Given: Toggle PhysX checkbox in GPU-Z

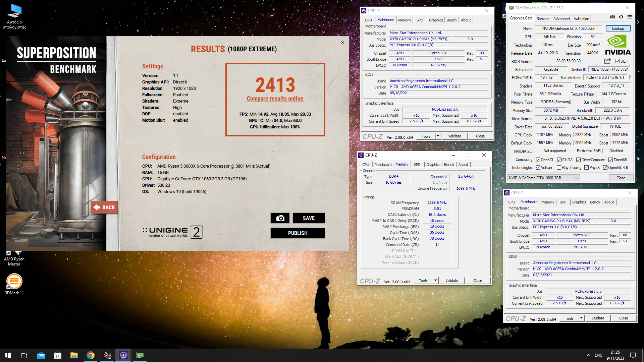Looking at the screenshot, I should [586, 168].
